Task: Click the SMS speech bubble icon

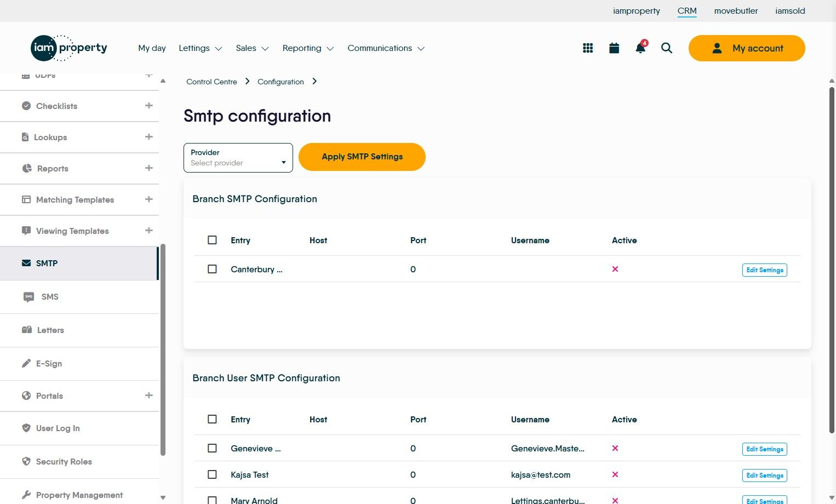Action: [x=28, y=297]
